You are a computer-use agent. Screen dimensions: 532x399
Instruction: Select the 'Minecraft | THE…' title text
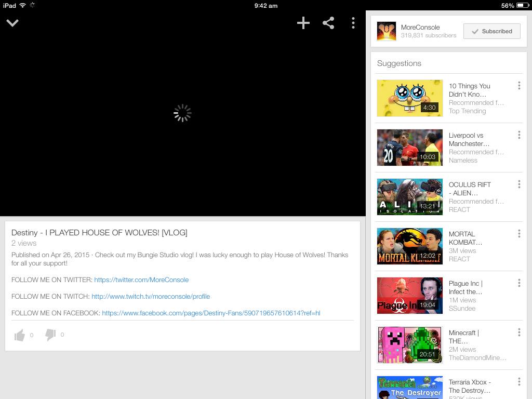click(x=464, y=337)
